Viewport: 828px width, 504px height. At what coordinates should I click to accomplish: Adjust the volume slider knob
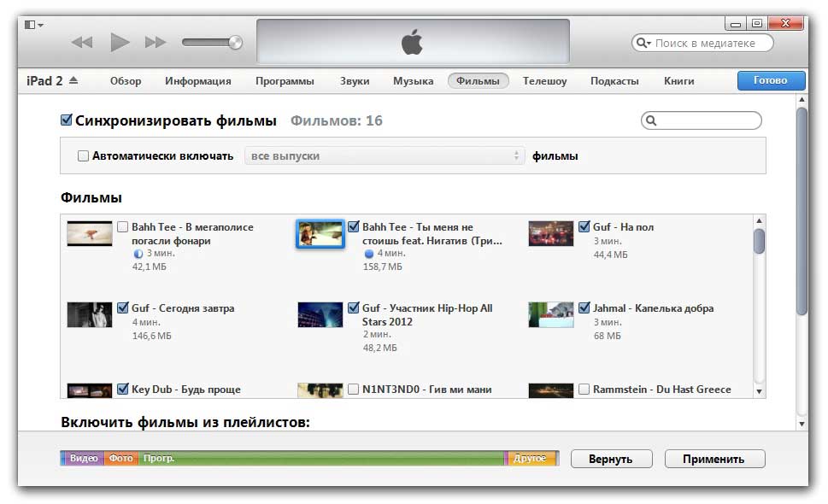pyautogui.click(x=235, y=42)
